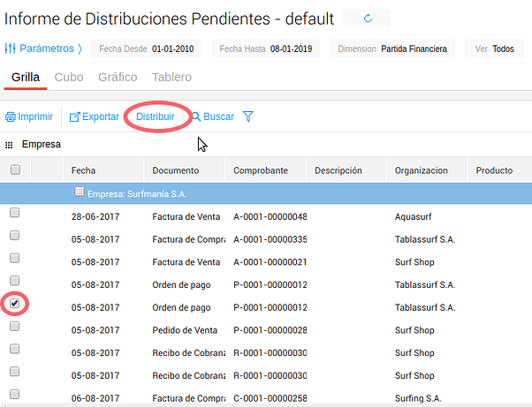Click the Distribuir button
The width and height of the screenshot is (532, 407).
[x=155, y=117]
